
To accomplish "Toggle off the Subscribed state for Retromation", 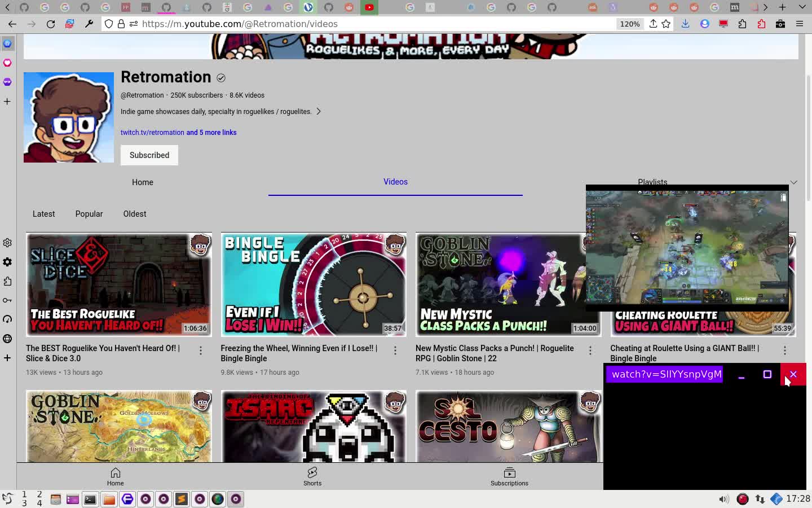I will click(149, 155).
